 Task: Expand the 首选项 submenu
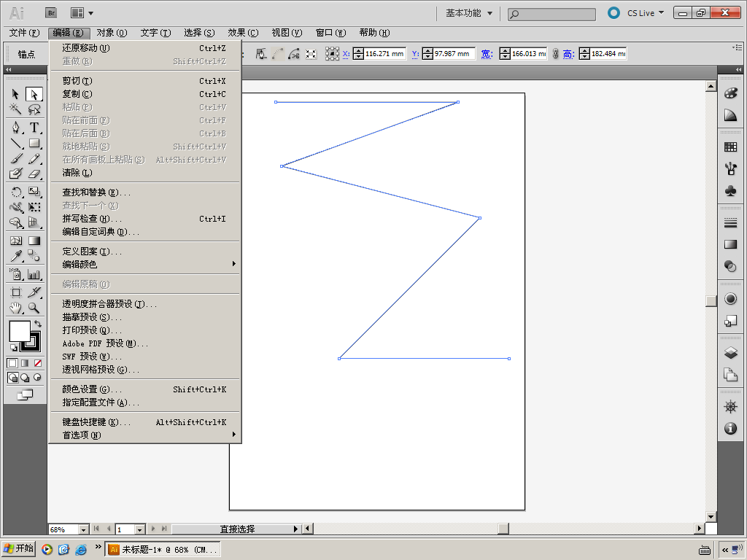(145, 435)
